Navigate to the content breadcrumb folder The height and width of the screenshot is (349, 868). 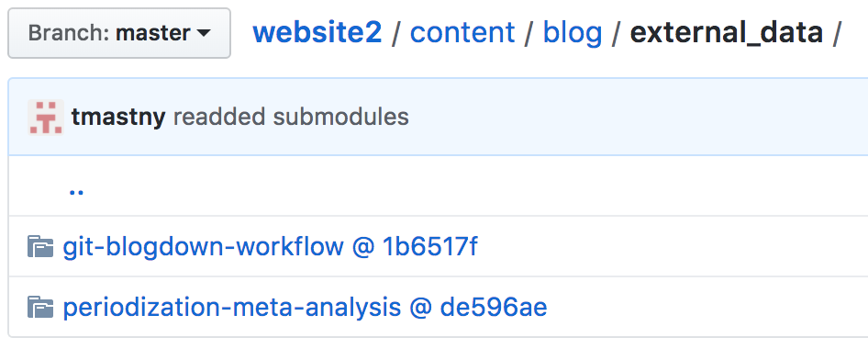point(462,33)
